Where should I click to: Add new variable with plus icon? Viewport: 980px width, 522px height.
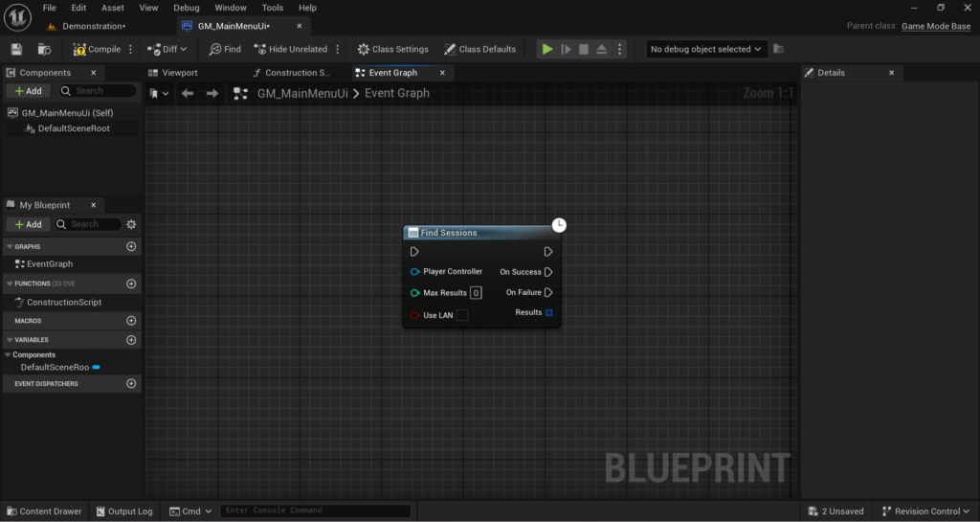(x=131, y=340)
